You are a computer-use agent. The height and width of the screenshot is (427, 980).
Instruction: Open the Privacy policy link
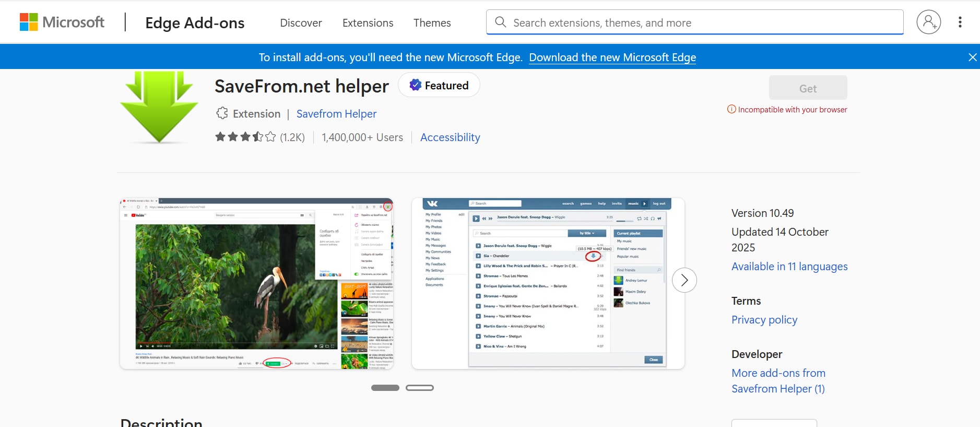tap(764, 320)
